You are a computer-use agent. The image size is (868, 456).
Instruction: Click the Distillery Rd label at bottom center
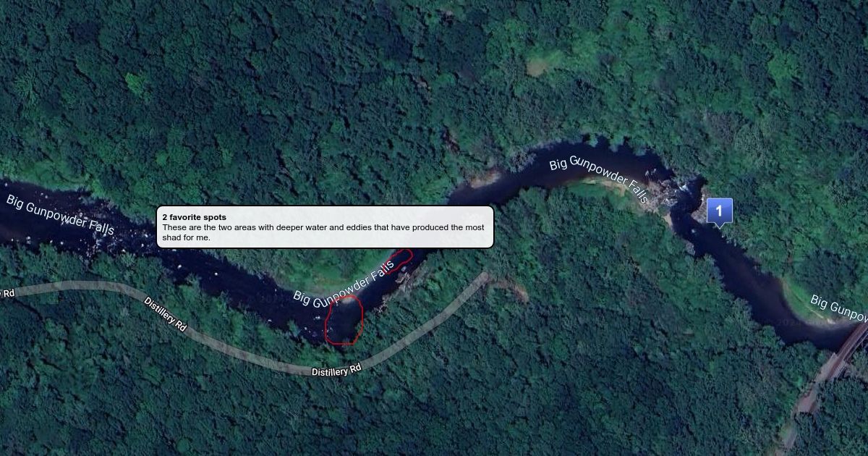coord(336,371)
